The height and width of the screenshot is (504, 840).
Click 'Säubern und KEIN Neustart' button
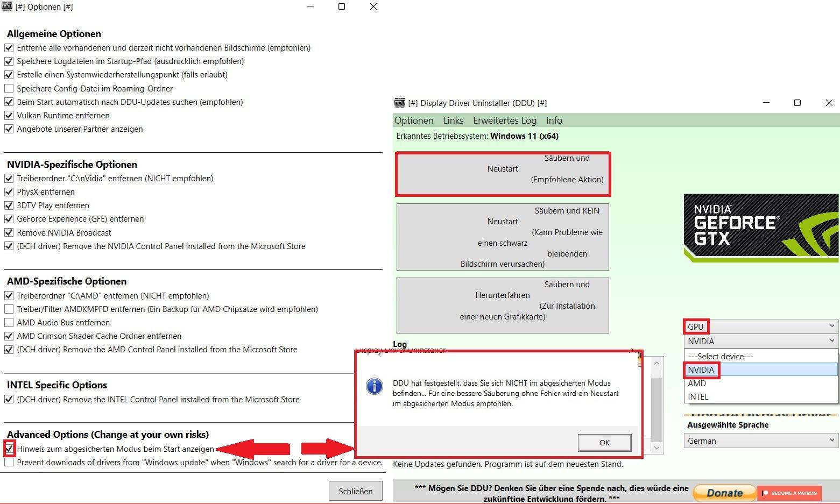[x=503, y=237]
